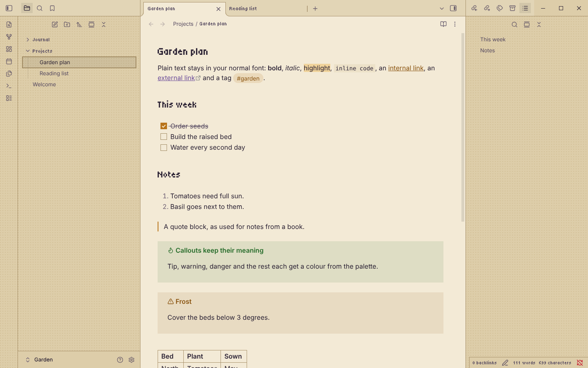Change sort order in file explorer
Screen dimensions: 588x368
(x=79, y=25)
